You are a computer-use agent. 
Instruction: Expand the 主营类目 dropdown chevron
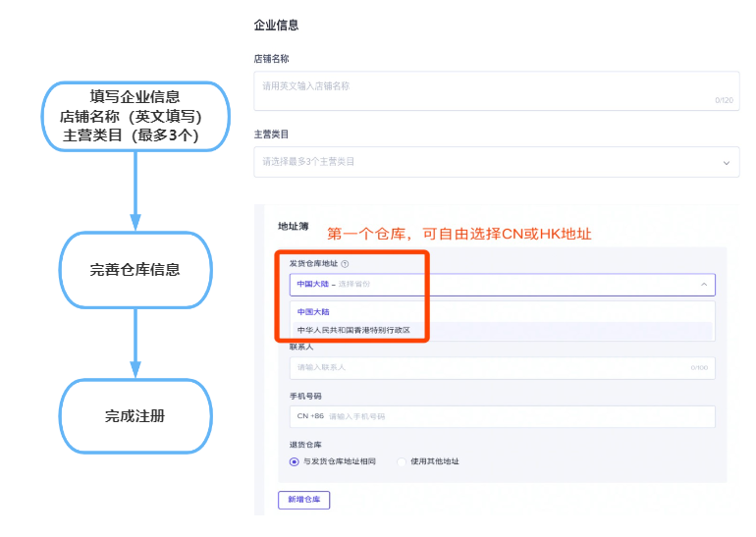[727, 162]
